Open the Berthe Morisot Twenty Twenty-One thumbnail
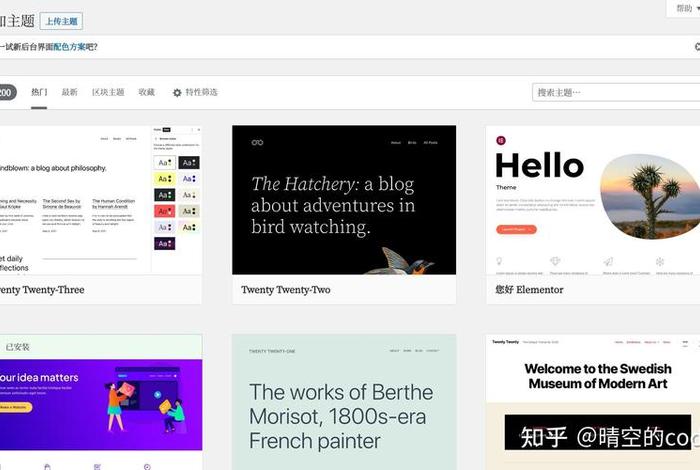 (x=344, y=402)
